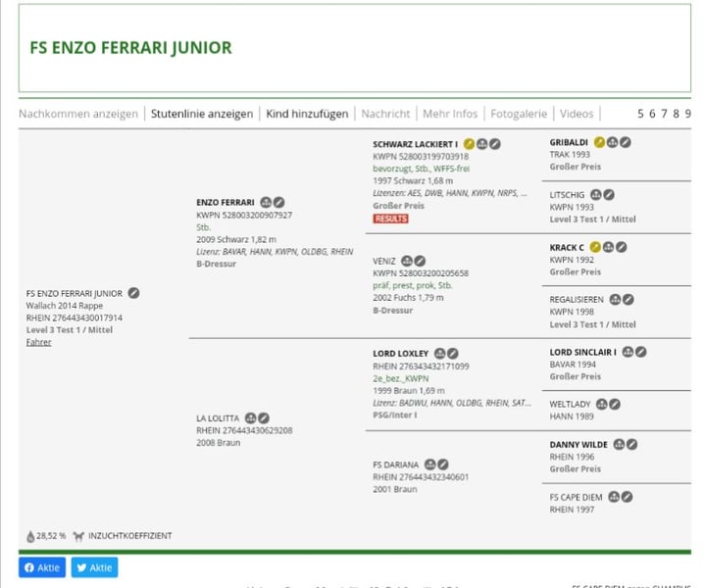Viewport: 704px width, 588px height.
Task: Edit FS CAPE DIEM via pencil icon
Action: pyautogui.click(x=627, y=497)
